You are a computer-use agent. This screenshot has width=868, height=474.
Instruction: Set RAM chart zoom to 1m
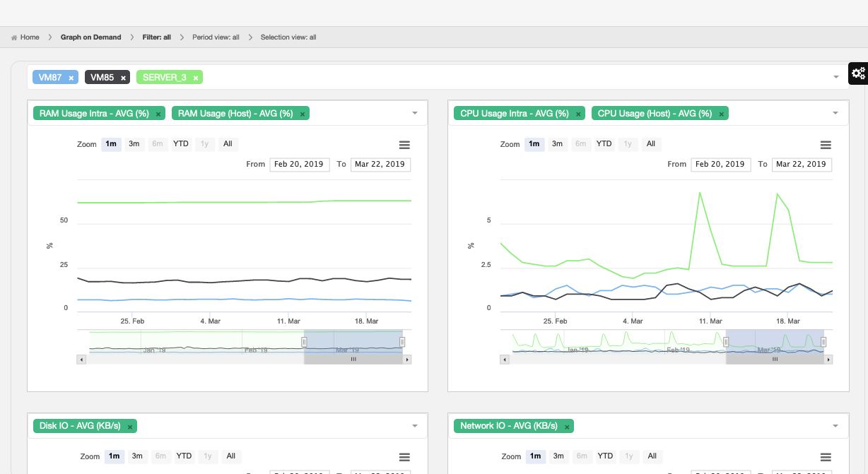112,144
